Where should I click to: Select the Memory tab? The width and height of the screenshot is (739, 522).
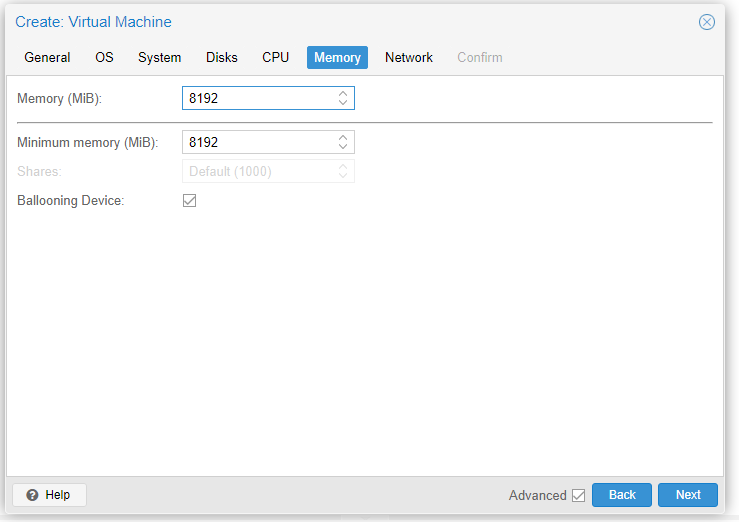[337, 57]
